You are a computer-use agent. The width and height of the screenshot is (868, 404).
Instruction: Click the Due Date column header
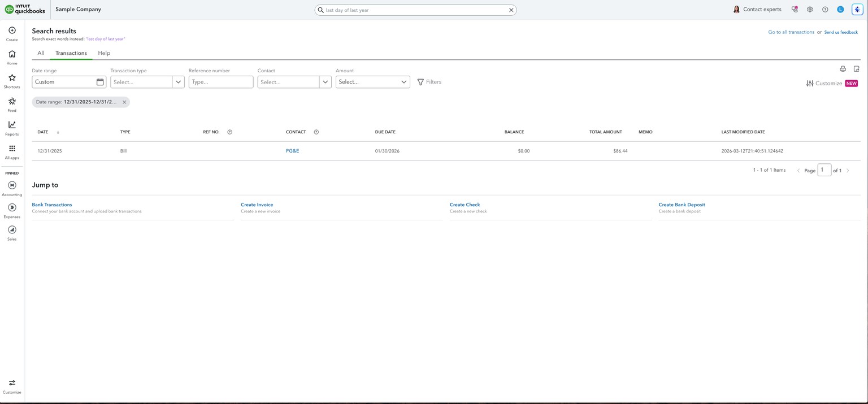pyautogui.click(x=385, y=132)
